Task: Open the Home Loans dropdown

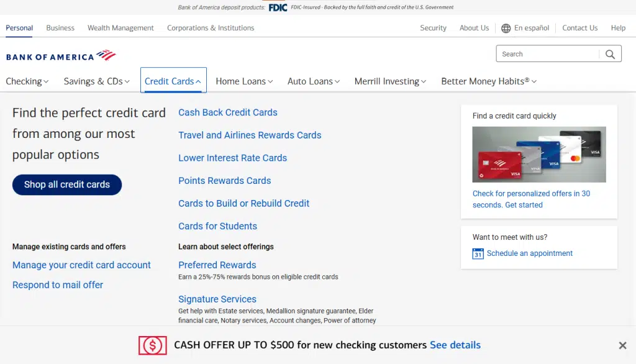Action: click(x=244, y=81)
